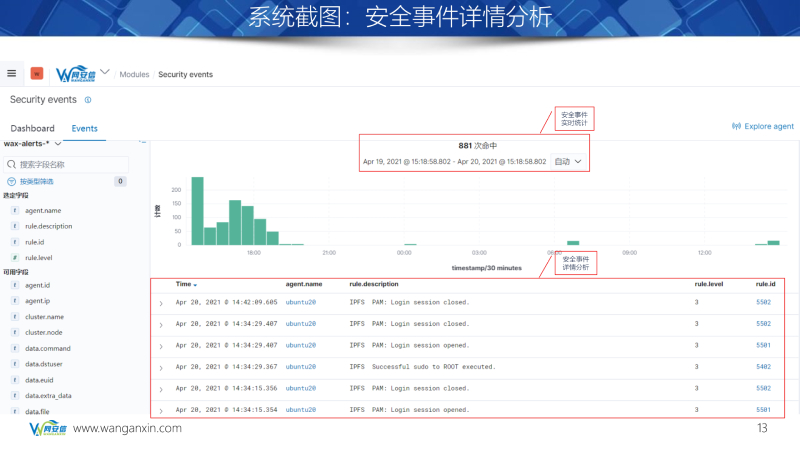Screen dimensions: 800x450
Task: Click ubuntu20 agent link in first row
Action: pos(301,302)
